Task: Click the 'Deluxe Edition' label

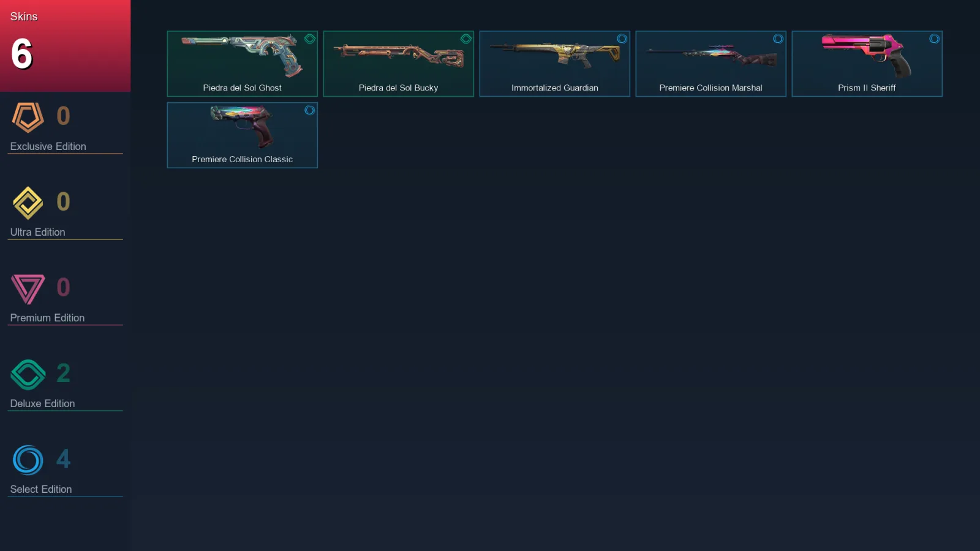Action: (x=43, y=403)
